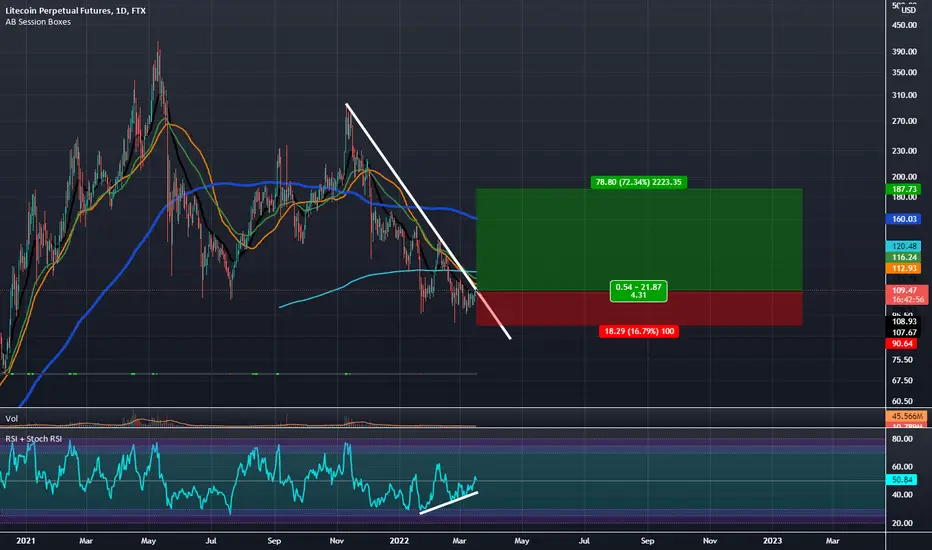Click the orange 45.566M volume label
Screen dimensions: 932x550
[x=906, y=416]
